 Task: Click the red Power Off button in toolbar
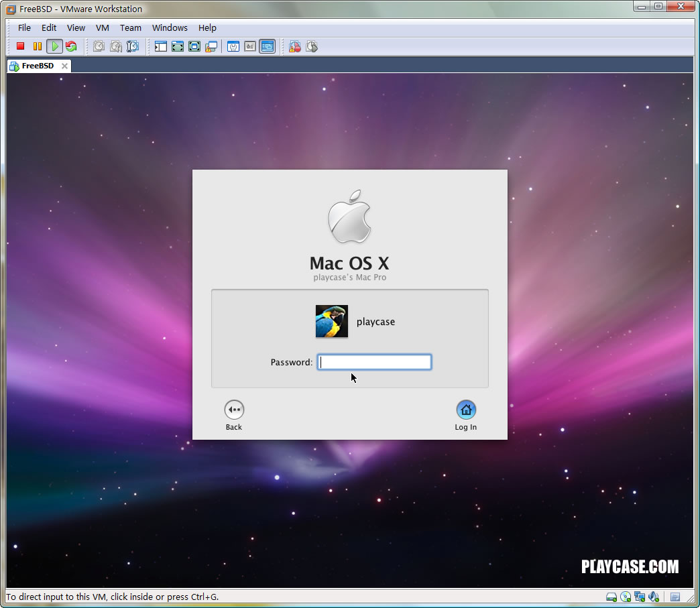click(x=20, y=46)
